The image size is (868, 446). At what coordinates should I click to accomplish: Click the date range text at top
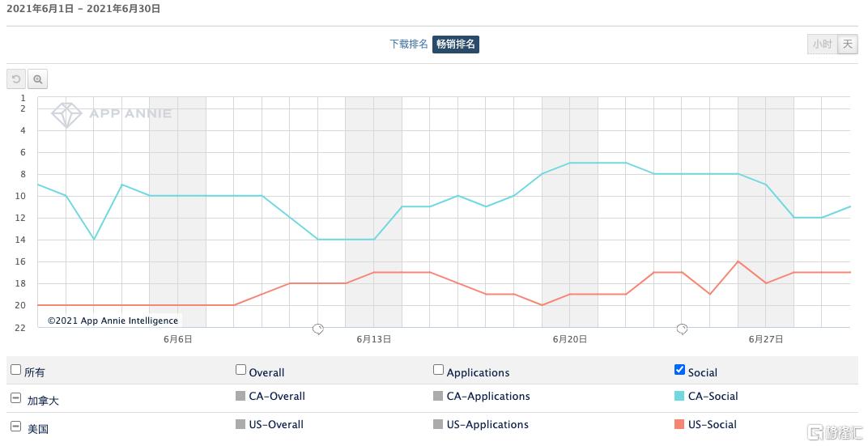point(83,9)
